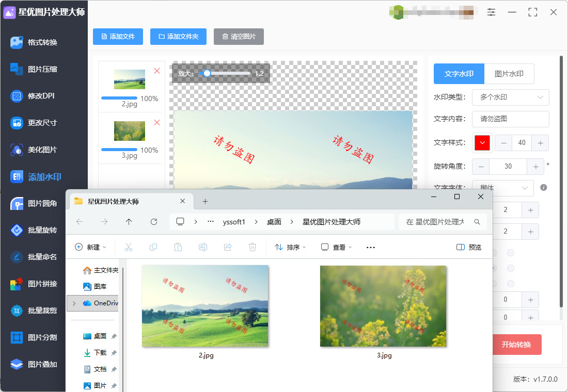Open 批量裁剪 batch crop tool
The width and height of the screenshot is (568, 392).
[34, 311]
